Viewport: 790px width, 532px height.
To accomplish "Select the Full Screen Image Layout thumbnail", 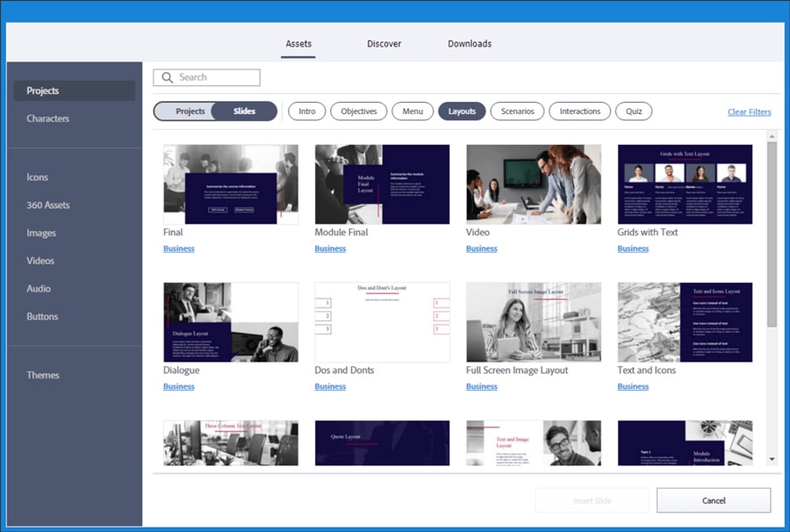I will (x=534, y=322).
